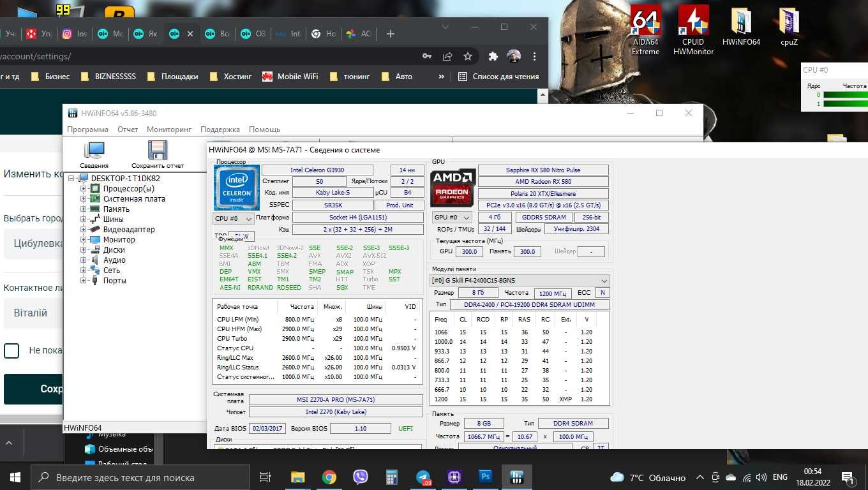This screenshot has height=490, width=868.
Task: Expand the Видеоадаптер tree node
Action: (x=83, y=230)
